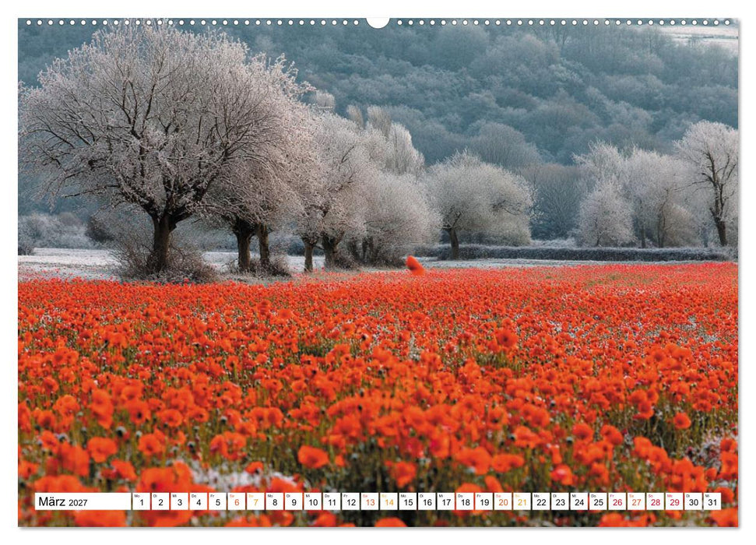Select calendar day 31 cell

click(712, 501)
